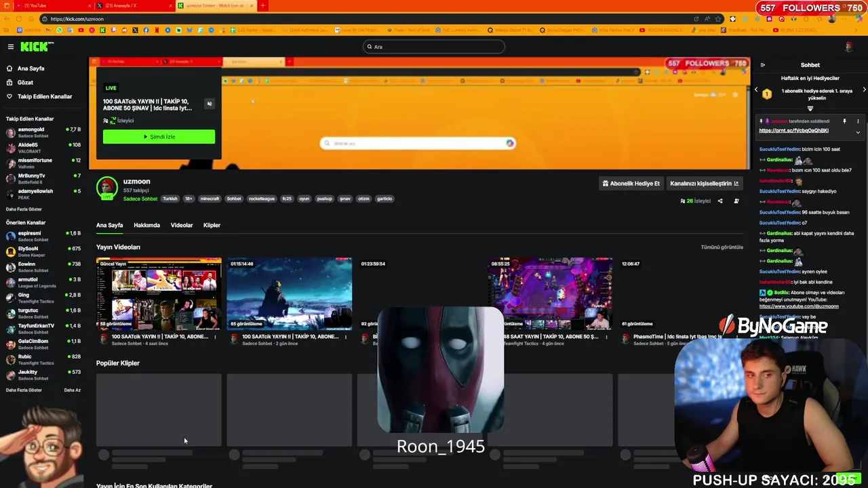
Task: Go to previous gifter leaderboard slide
Action: pyautogui.click(x=757, y=89)
